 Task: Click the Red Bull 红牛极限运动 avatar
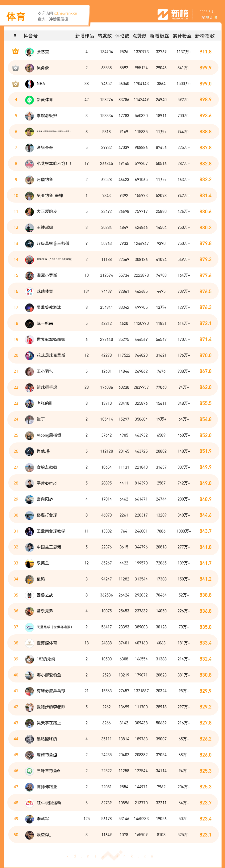click(x=30, y=803)
